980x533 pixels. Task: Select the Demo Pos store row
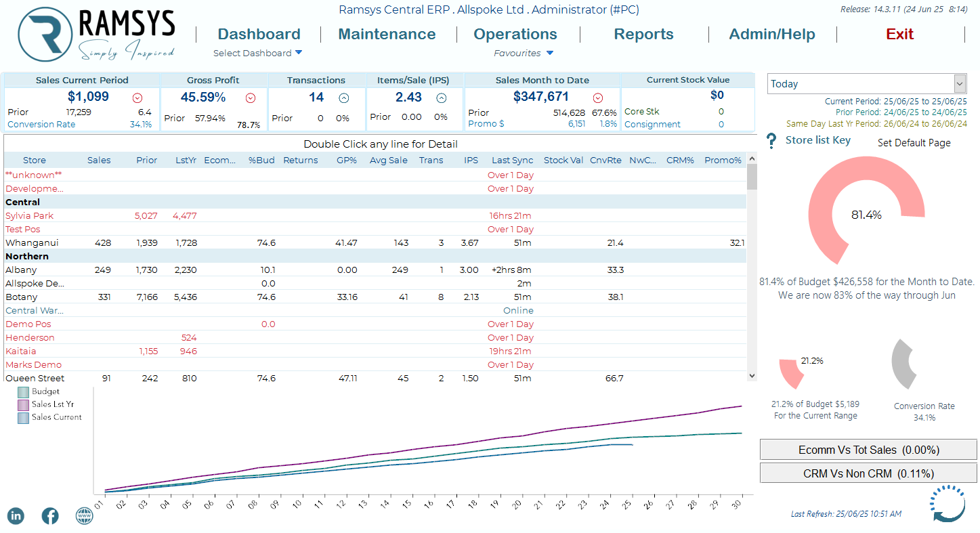pyautogui.click(x=375, y=324)
